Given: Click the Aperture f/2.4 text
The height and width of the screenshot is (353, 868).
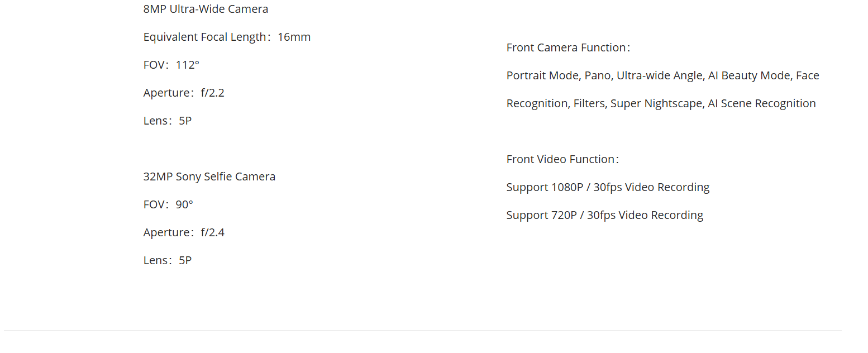Looking at the screenshot, I should pos(184,232).
